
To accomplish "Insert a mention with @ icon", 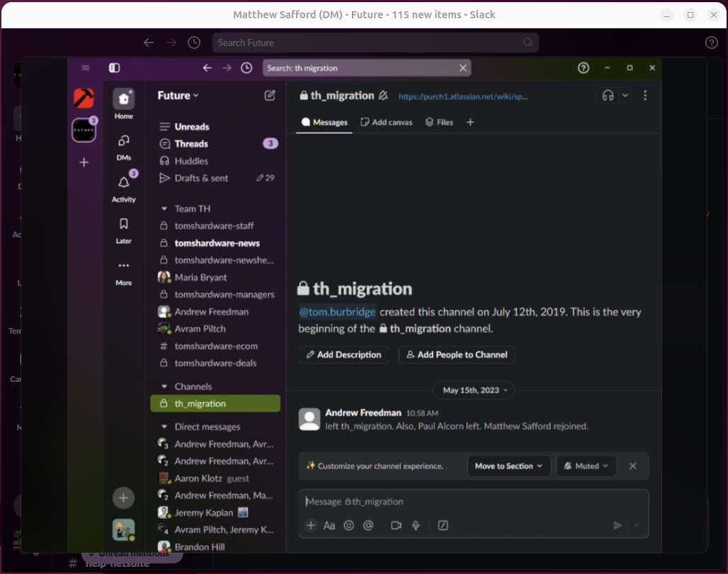I will point(368,525).
